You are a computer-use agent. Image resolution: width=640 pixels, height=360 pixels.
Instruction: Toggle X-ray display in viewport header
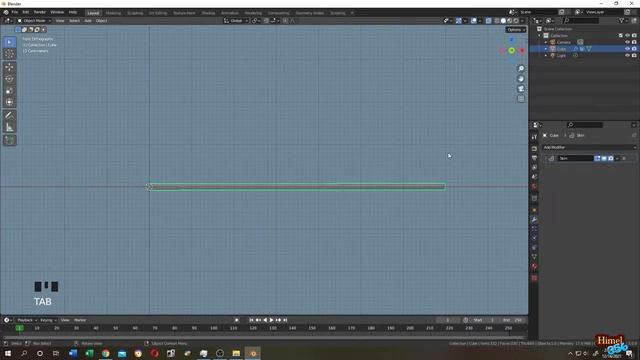click(x=489, y=21)
